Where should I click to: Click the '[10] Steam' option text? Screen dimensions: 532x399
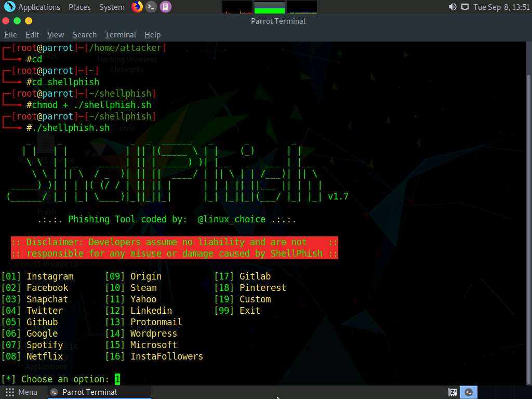(131, 288)
